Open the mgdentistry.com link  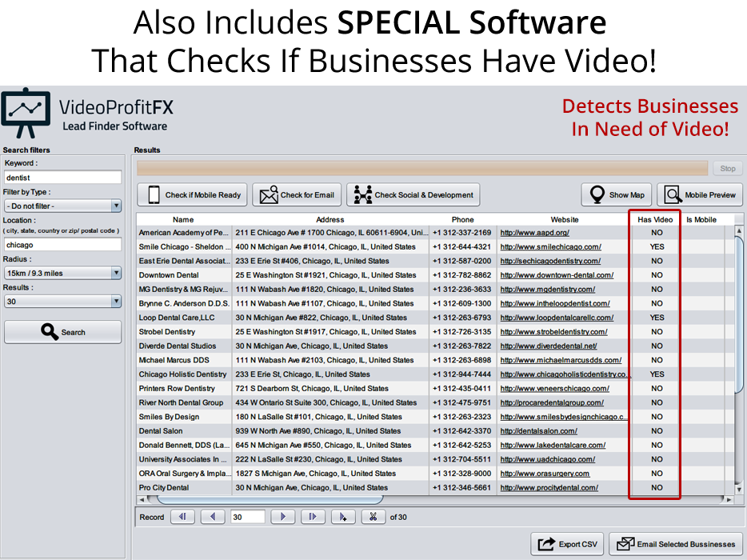[x=547, y=290]
